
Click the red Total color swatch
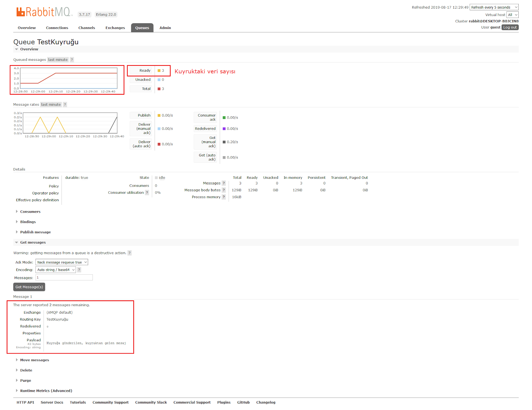[x=159, y=89]
